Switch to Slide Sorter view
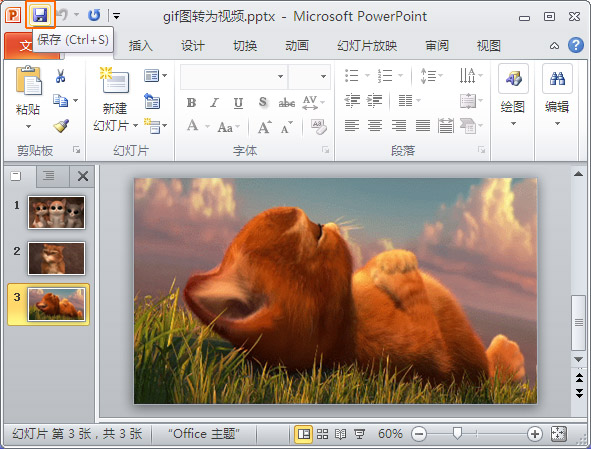This screenshot has width=591, height=449. click(x=322, y=434)
